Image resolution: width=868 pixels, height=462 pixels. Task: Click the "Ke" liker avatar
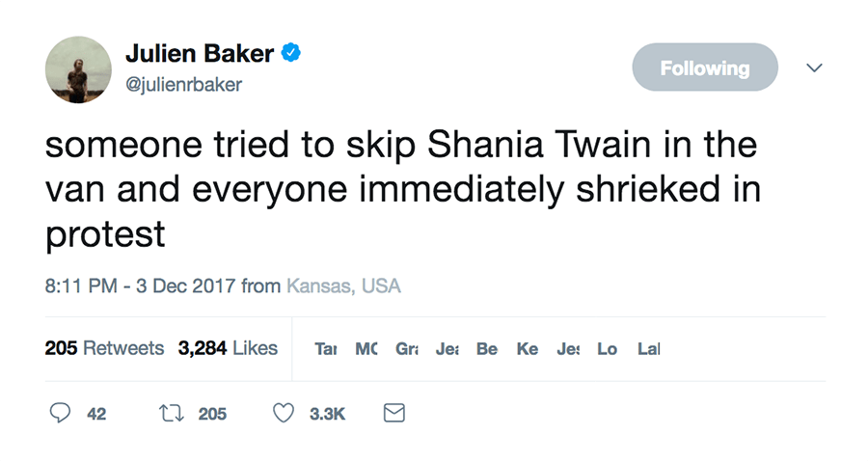pyautogui.click(x=528, y=349)
